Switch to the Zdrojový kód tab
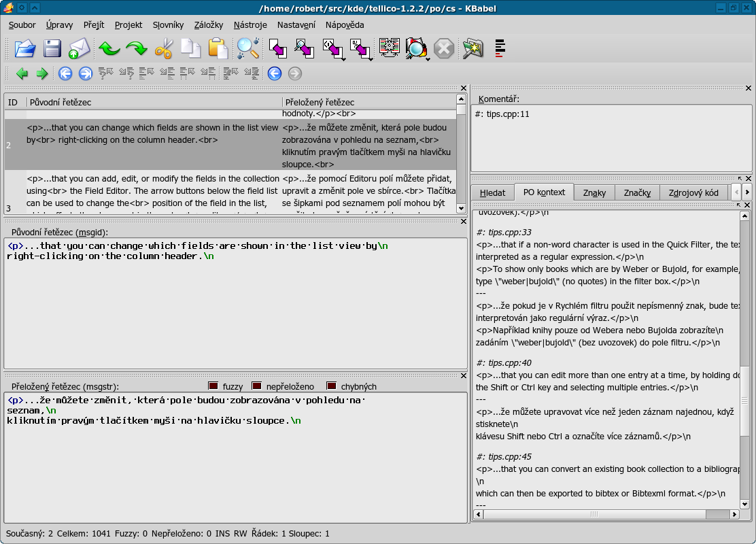 click(693, 193)
